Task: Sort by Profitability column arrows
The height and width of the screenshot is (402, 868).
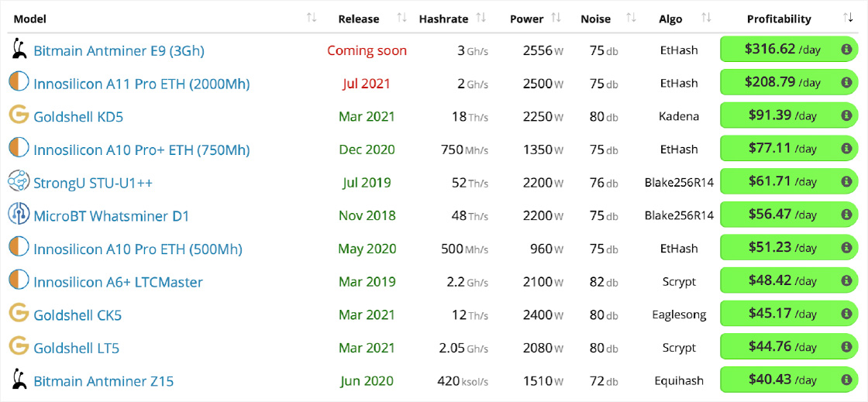Action: [x=848, y=18]
